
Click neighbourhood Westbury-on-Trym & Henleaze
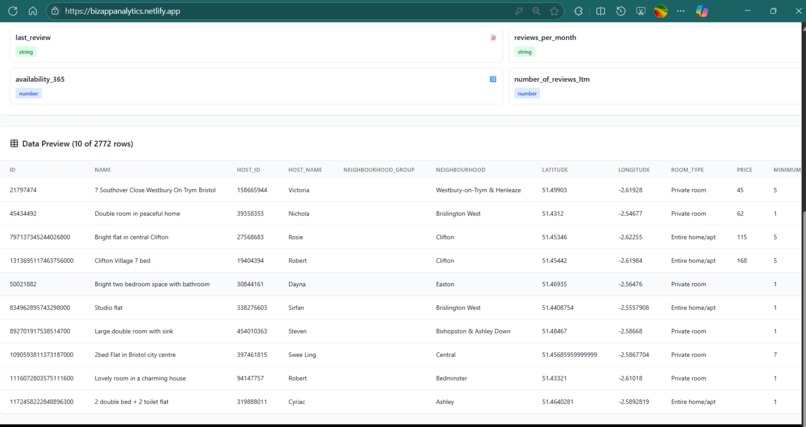[x=478, y=190]
